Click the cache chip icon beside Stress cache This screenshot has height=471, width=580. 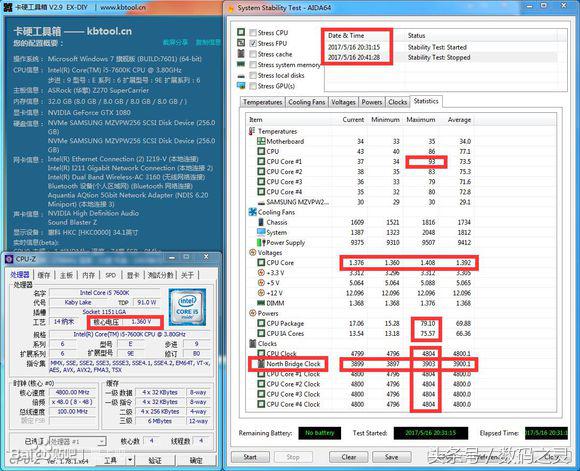241,54
